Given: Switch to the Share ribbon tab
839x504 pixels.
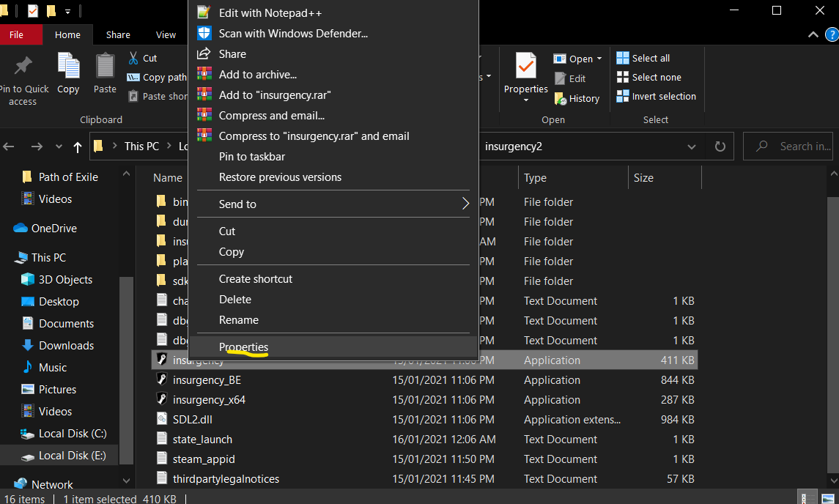Looking at the screenshot, I should pos(118,34).
